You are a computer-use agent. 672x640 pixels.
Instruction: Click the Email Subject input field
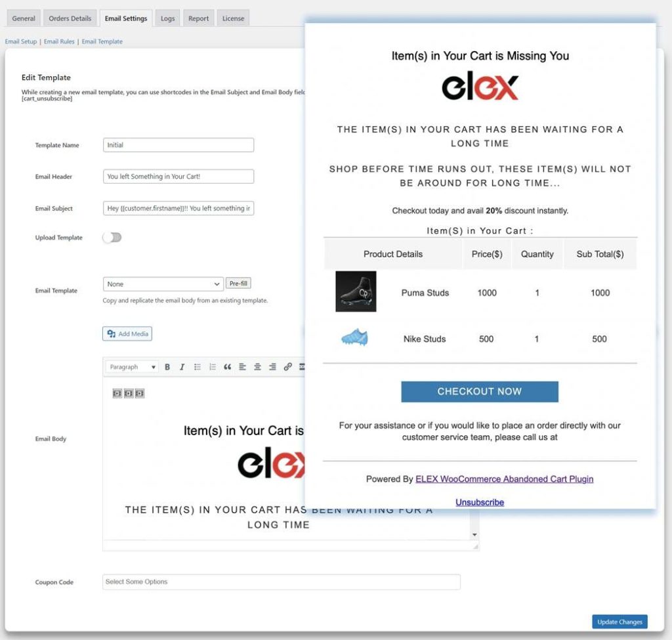tap(178, 208)
